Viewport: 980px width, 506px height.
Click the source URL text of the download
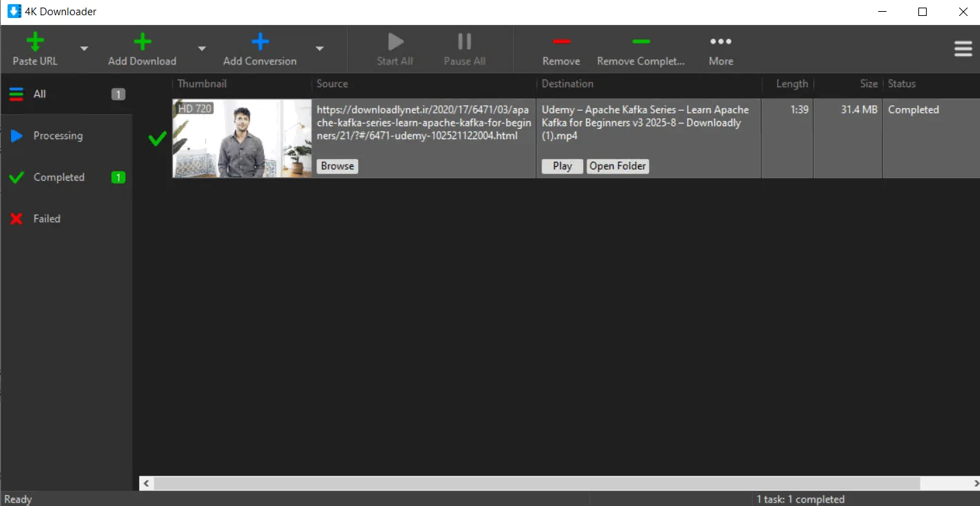coord(424,123)
